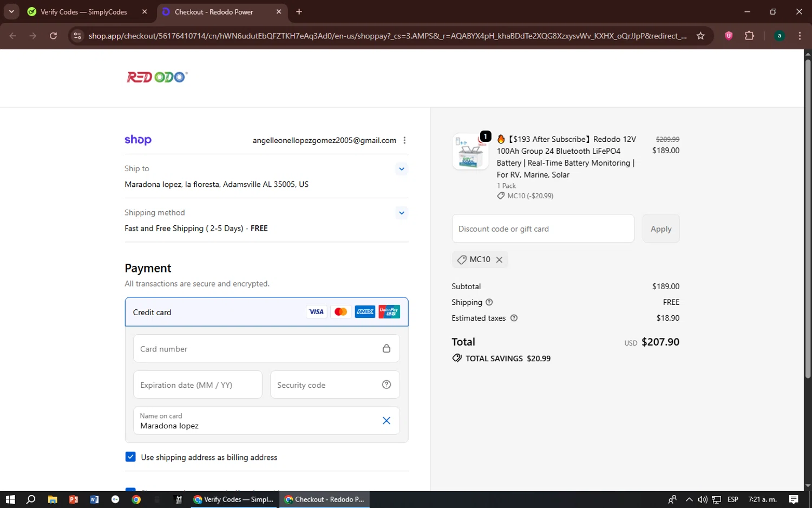
Task: Click the Shop logo
Action: click(x=138, y=140)
